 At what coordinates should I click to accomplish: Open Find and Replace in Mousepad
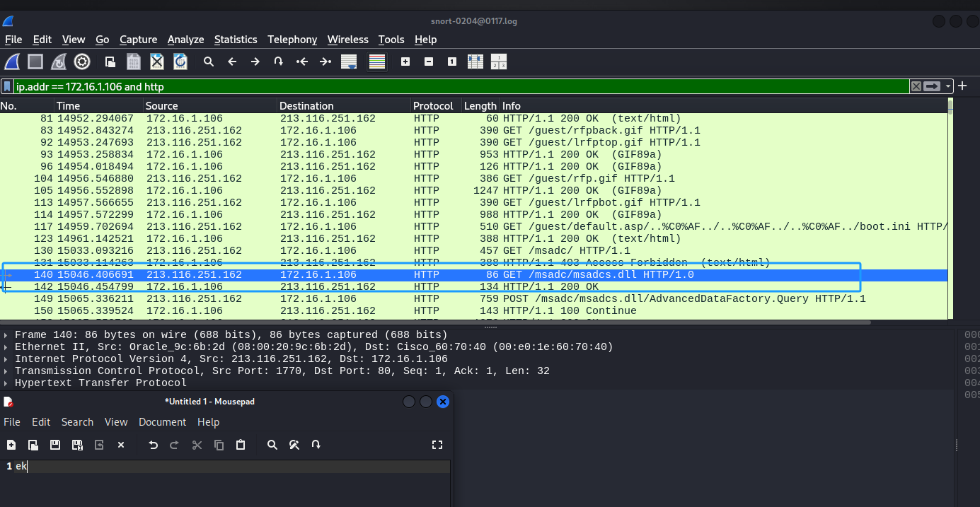[294, 445]
